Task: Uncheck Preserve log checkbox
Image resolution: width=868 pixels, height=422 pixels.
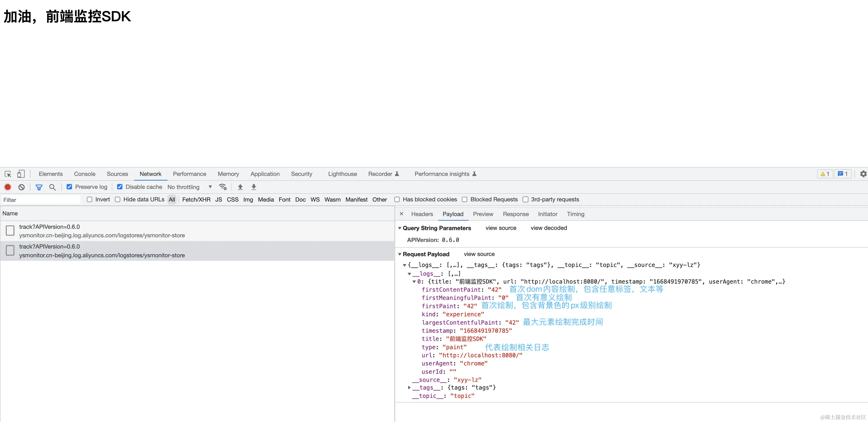Action: (69, 187)
